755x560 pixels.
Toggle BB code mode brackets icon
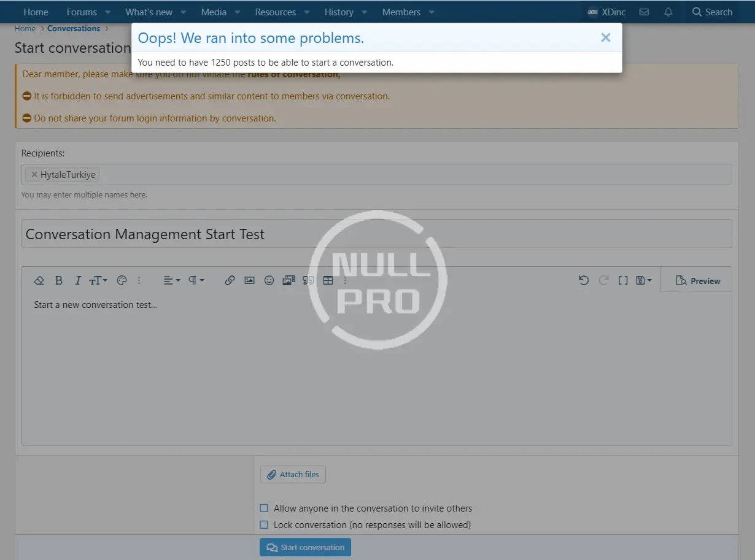click(623, 280)
